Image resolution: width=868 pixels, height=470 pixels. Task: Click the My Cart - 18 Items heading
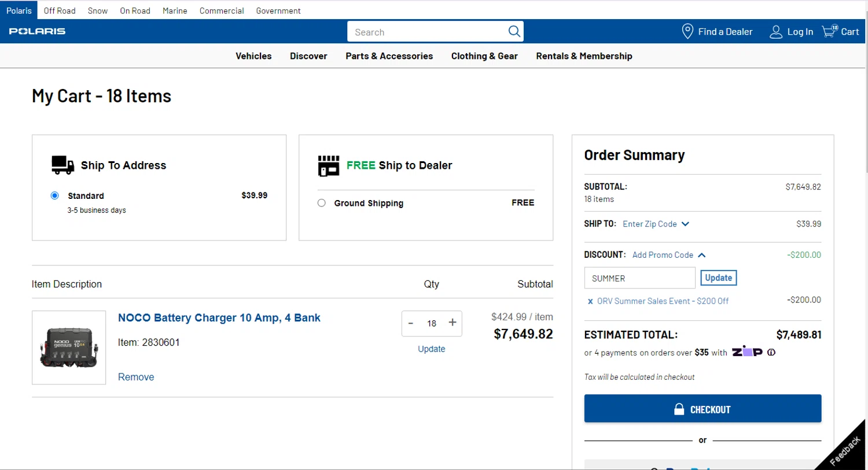102,96
